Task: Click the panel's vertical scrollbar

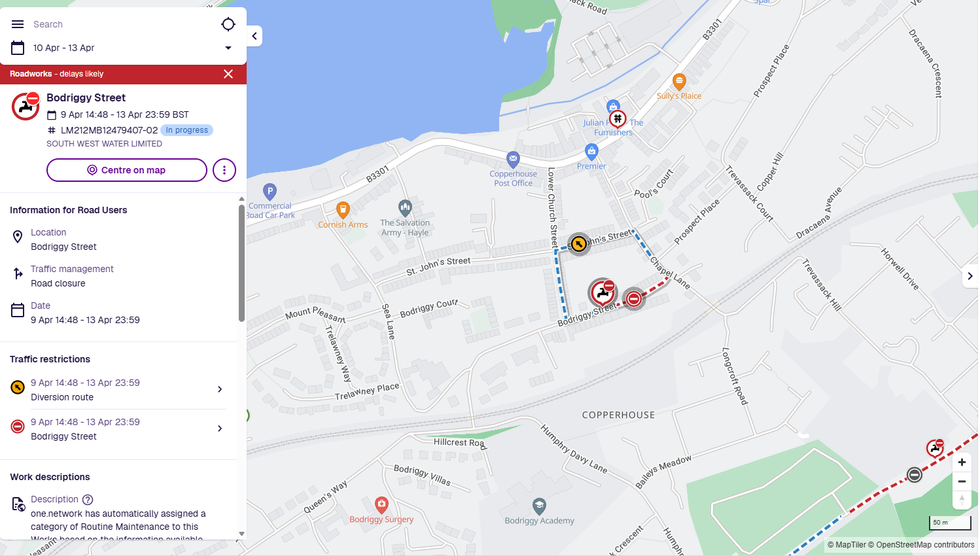Action: click(241, 264)
